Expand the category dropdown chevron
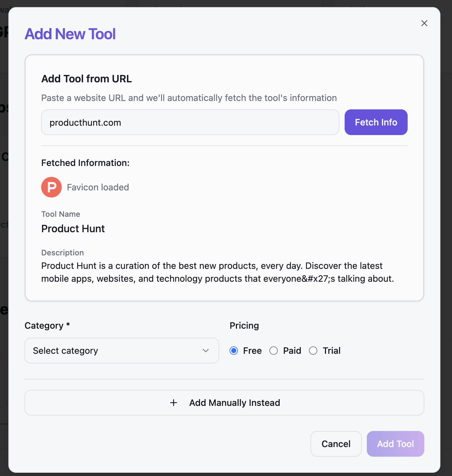This screenshot has width=452, height=476. coord(206,351)
